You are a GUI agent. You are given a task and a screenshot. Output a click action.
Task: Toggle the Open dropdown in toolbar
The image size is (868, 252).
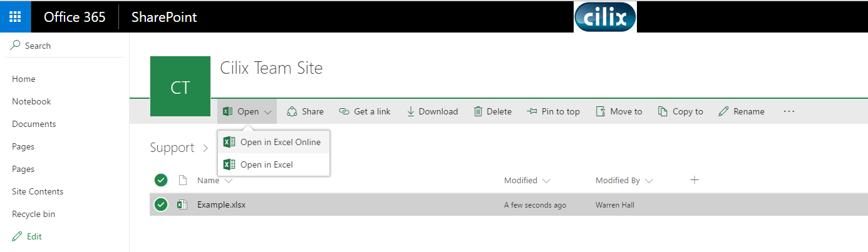pos(247,111)
